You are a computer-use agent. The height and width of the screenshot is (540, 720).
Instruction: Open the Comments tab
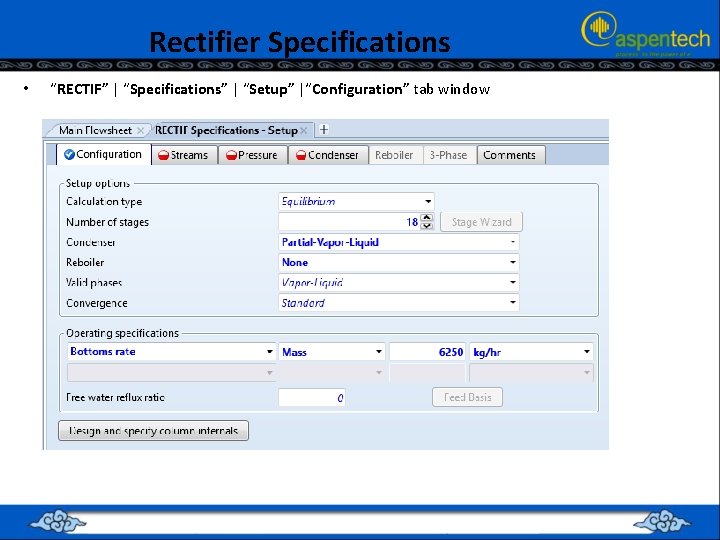511,155
